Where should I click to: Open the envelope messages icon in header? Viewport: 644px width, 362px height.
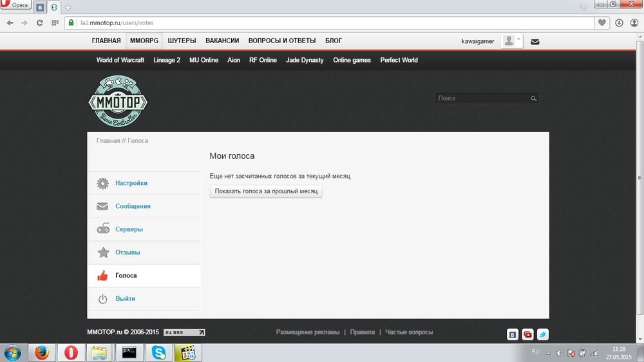click(535, 42)
